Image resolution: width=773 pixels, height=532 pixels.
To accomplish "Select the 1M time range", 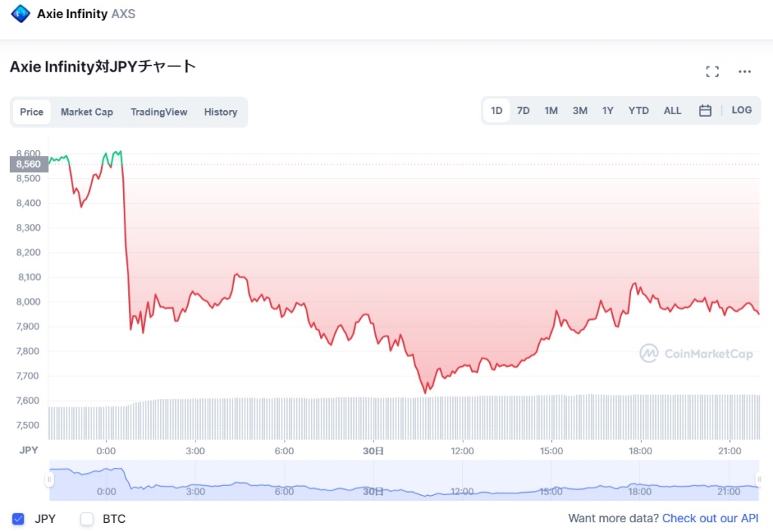I will 551,111.
